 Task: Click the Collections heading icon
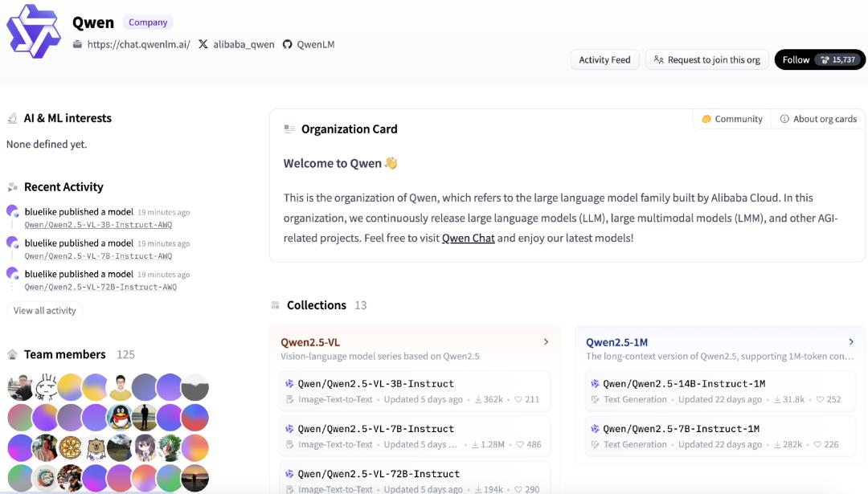tap(275, 305)
